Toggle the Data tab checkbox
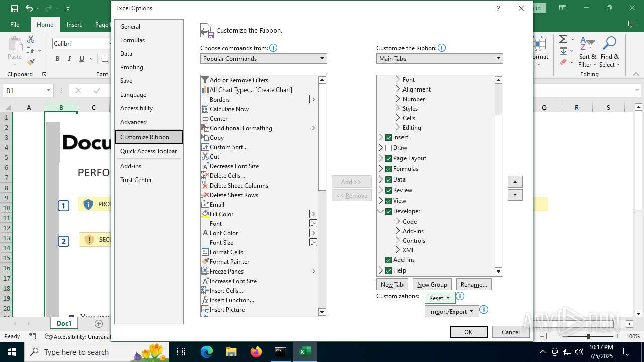644x362 pixels. [388, 179]
